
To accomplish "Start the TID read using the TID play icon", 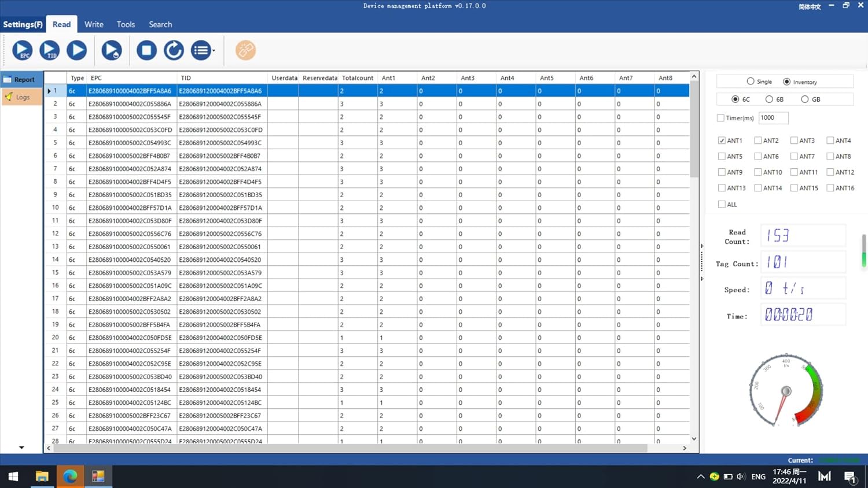I will click(50, 50).
